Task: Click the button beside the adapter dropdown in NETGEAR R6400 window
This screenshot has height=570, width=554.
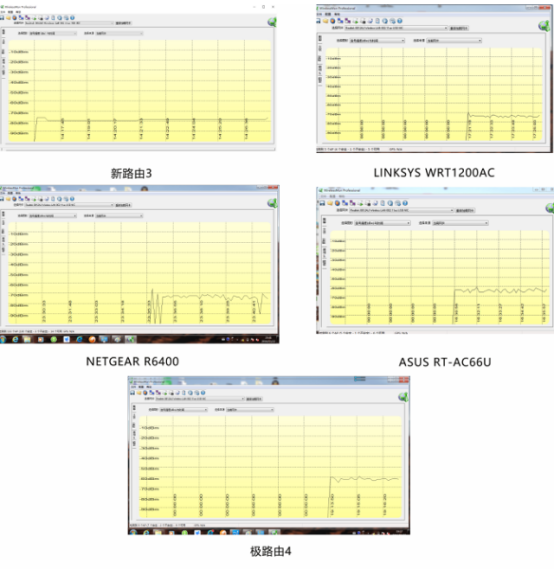Action: click(123, 205)
